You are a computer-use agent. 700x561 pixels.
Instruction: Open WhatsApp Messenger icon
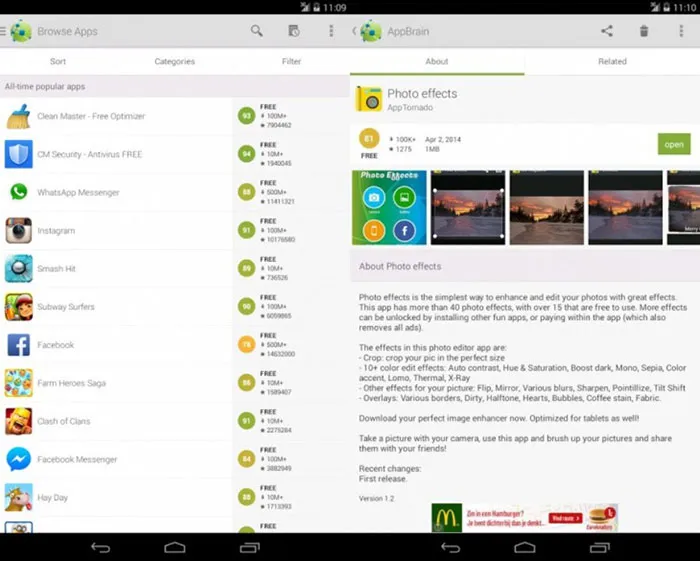pyautogui.click(x=18, y=192)
